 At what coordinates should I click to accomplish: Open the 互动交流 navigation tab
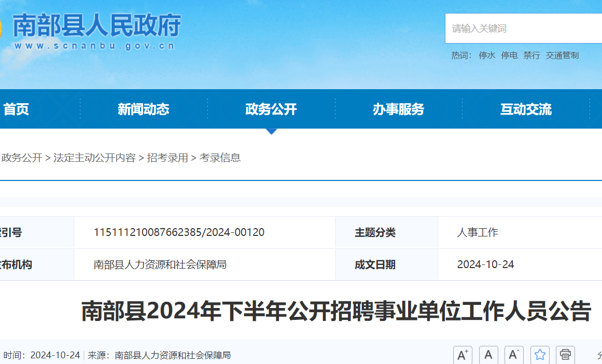(x=526, y=109)
